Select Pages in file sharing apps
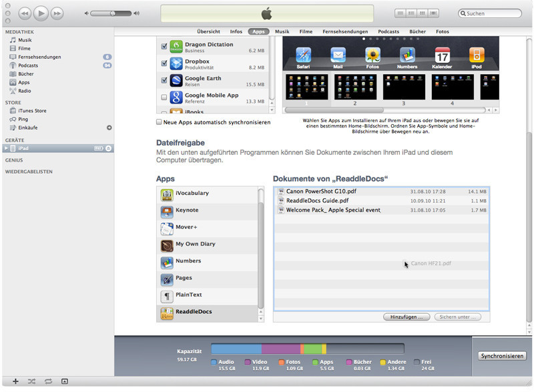This screenshot has height=392, width=534. pos(207,280)
